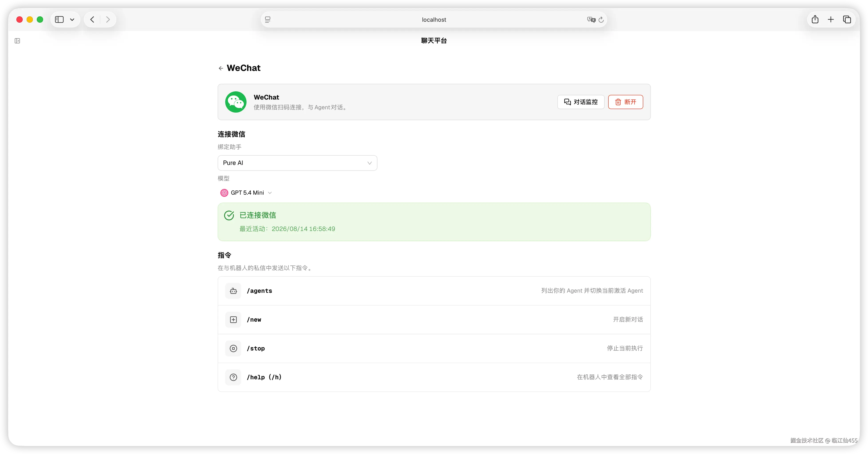
Task: Click the localhost address bar
Action: click(x=434, y=20)
